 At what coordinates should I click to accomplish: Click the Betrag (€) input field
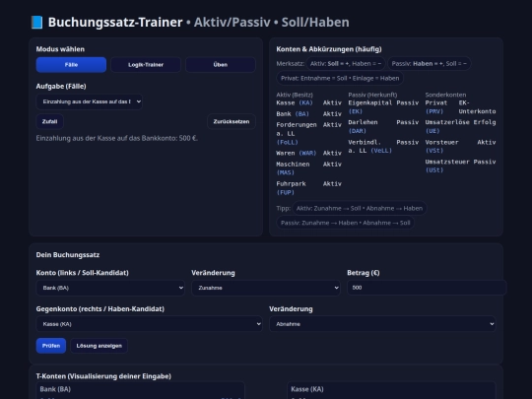(427, 288)
